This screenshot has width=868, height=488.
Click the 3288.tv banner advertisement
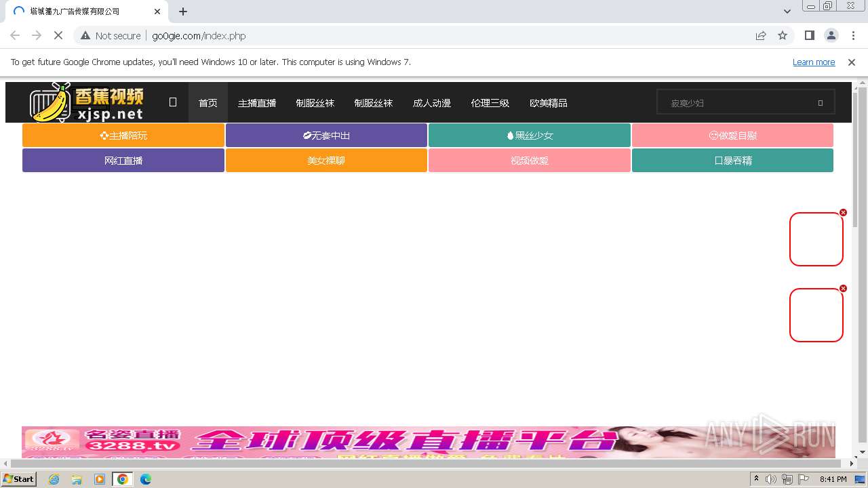pyautogui.click(x=429, y=442)
